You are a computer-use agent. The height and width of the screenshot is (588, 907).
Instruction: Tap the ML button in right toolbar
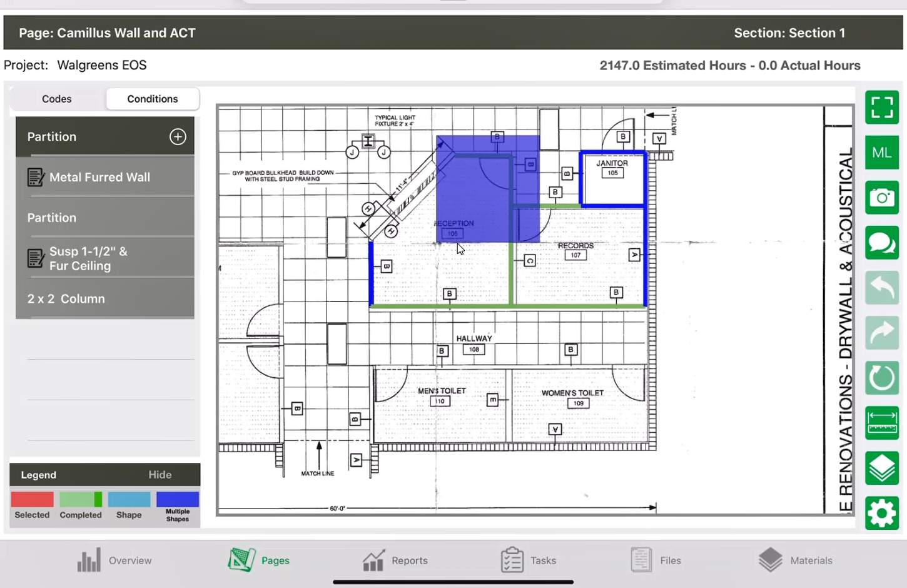[x=881, y=153]
